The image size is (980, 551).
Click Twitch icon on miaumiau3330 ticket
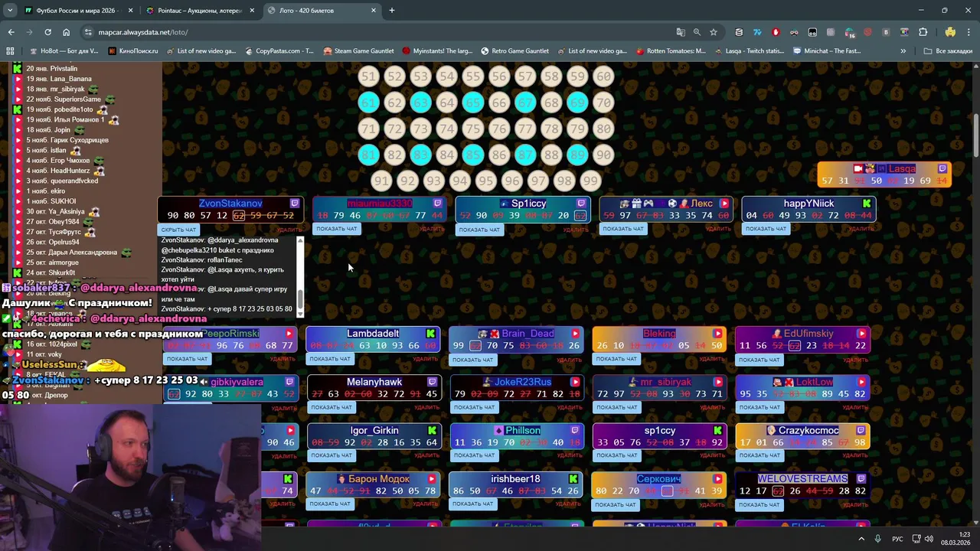coord(437,204)
